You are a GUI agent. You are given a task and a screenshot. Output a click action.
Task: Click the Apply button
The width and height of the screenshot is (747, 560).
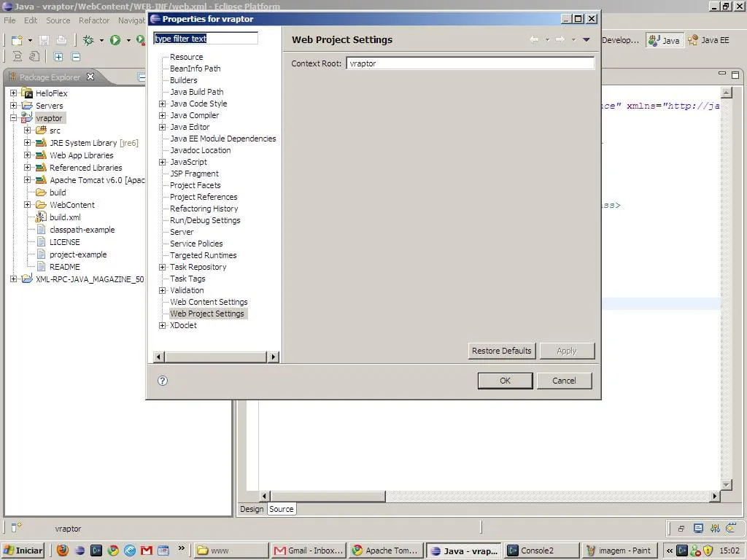pos(567,351)
